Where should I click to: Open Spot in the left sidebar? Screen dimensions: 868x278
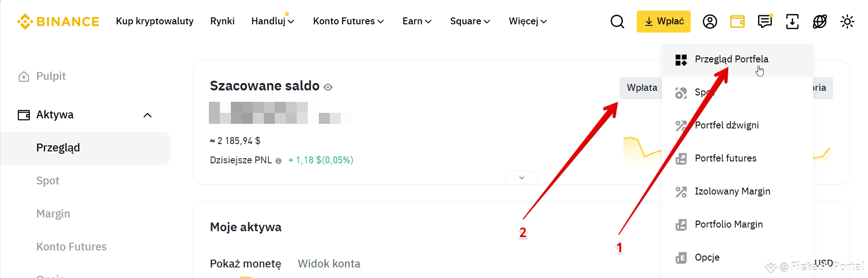tap(48, 181)
